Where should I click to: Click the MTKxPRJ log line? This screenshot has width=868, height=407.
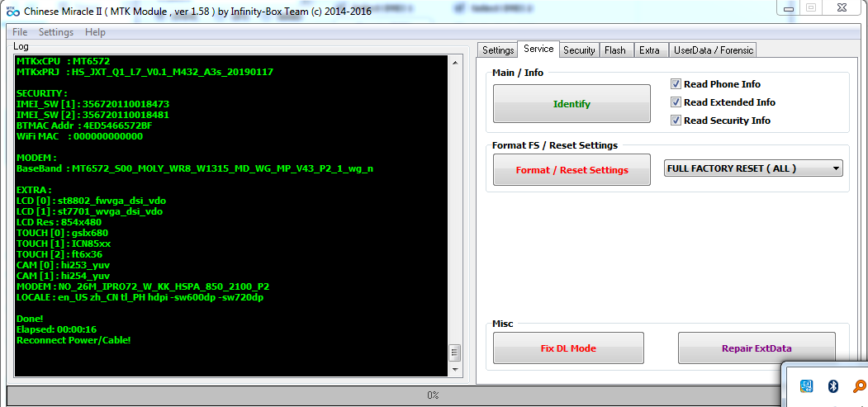(x=145, y=72)
